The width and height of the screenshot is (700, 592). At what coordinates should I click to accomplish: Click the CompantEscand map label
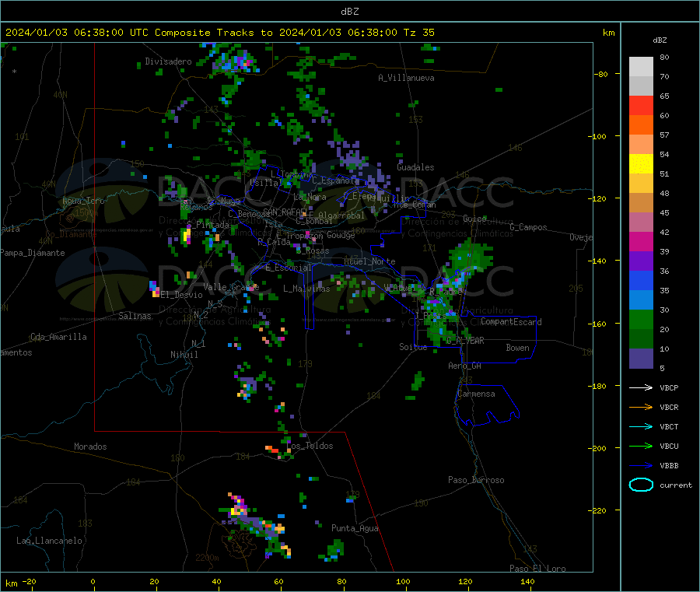511,322
